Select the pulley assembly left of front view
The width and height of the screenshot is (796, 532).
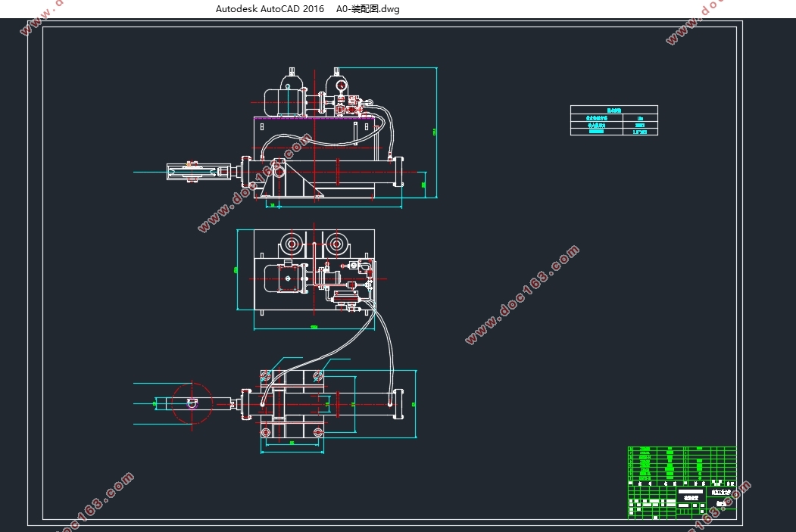pyautogui.click(x=198, y=172)
